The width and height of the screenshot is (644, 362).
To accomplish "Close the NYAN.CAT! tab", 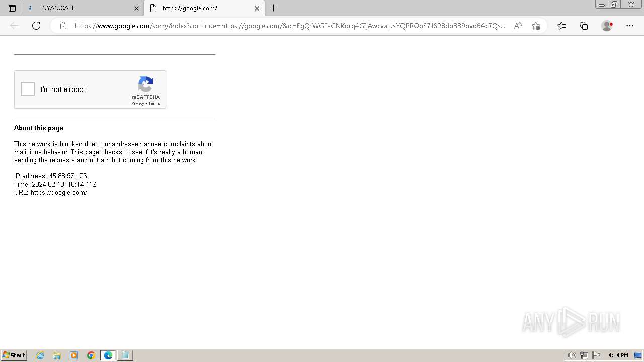I will (136, 8).
